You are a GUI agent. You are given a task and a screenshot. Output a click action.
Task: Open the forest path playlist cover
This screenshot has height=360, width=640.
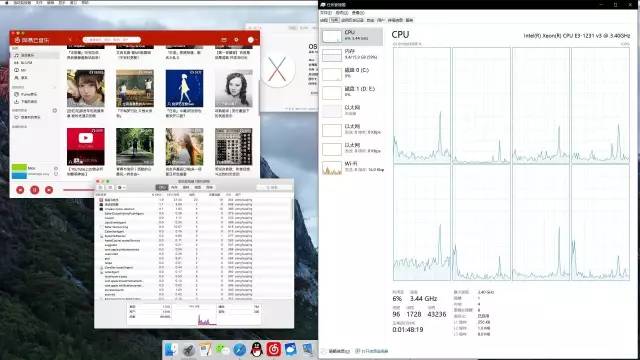[135, 147]
